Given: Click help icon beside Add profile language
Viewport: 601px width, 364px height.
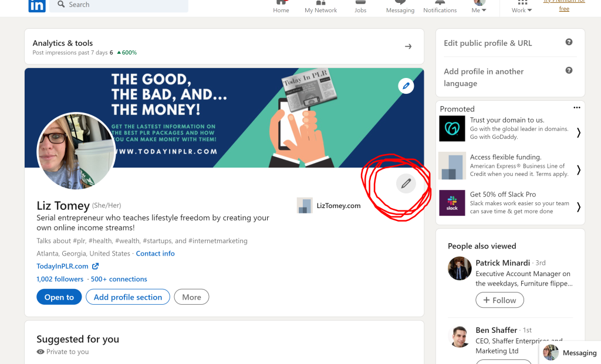Looking at the screenshot, I should 569,70.
